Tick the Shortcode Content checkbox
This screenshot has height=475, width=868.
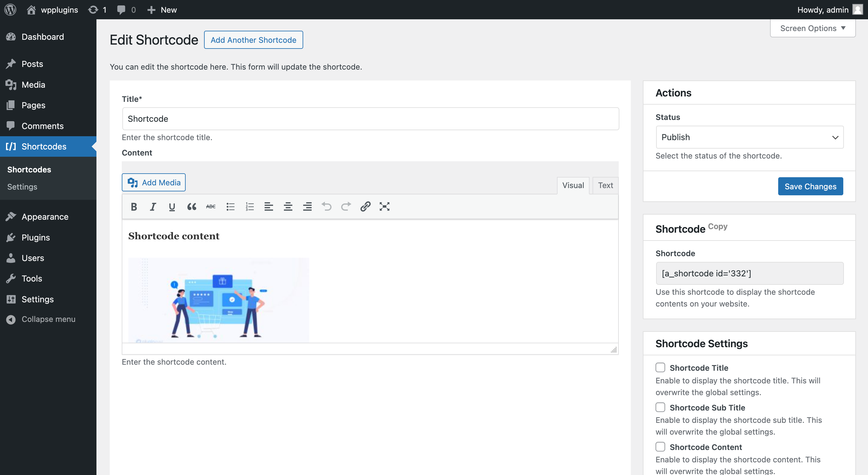click(x=660, y=446)
